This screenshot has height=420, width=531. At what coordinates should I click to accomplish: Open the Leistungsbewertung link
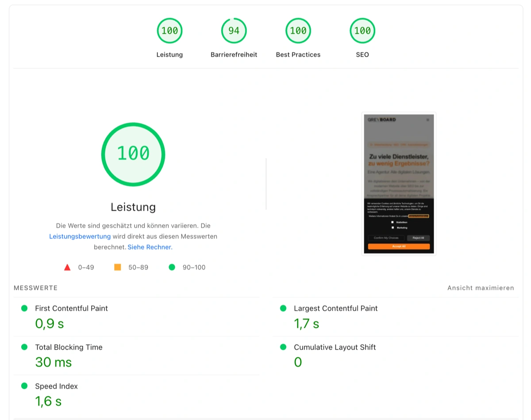point(80,236)
